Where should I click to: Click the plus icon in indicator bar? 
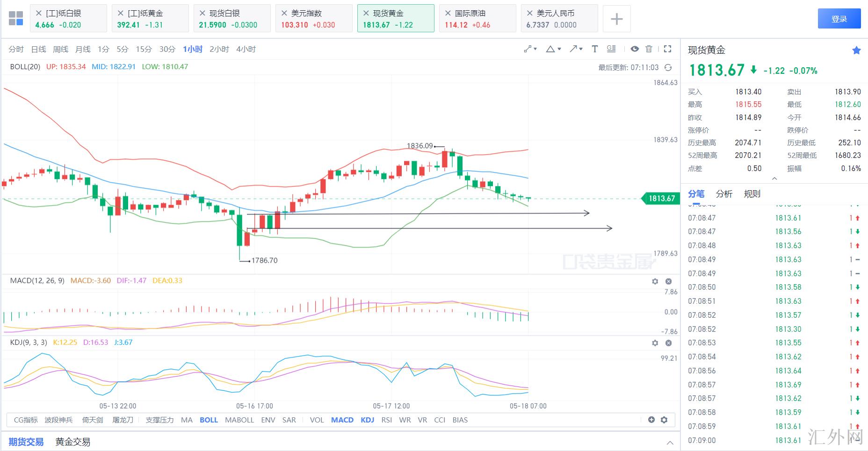[x=651, y=420]
